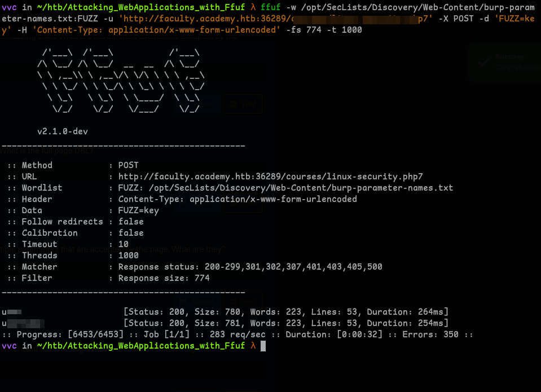Screen dimensions: 541x392
Task: Click the POST value in the Method row
Action: tap(130, 165)
